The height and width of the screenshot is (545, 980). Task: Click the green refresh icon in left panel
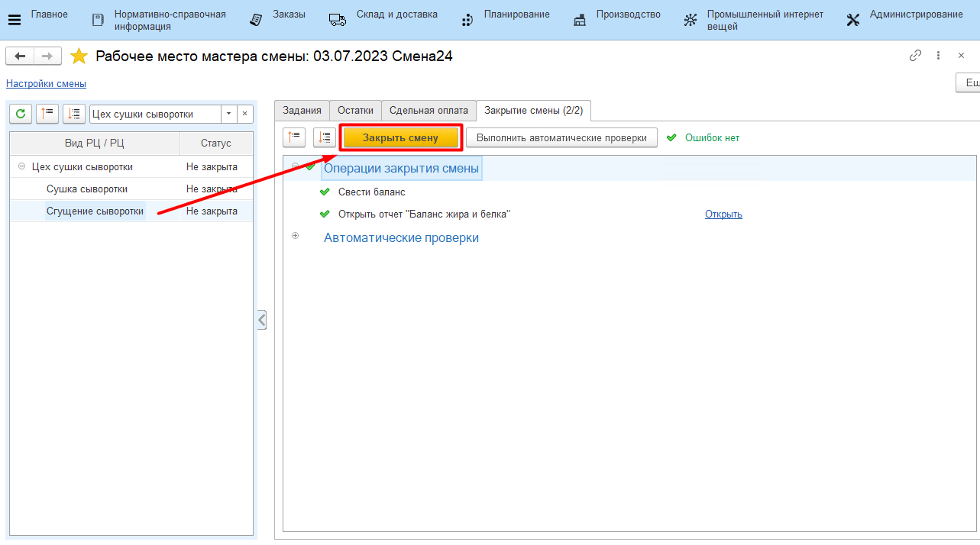click(21, 114)
